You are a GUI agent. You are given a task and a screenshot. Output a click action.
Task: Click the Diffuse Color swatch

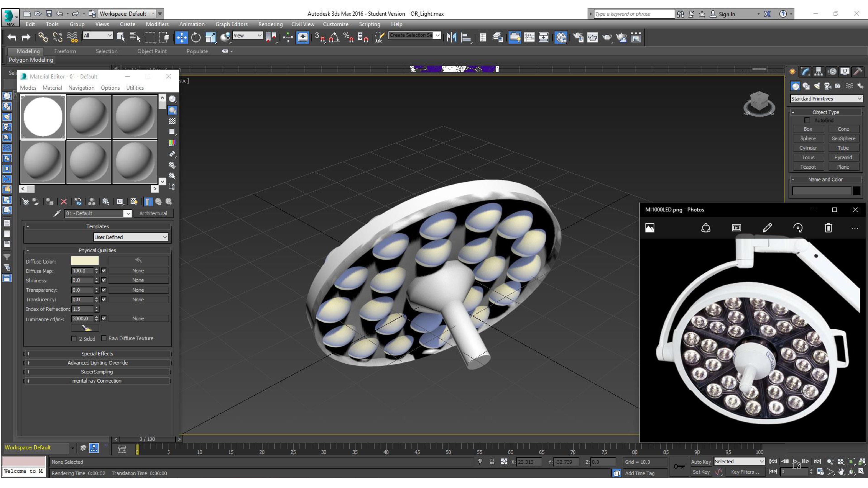pos(85,261)
